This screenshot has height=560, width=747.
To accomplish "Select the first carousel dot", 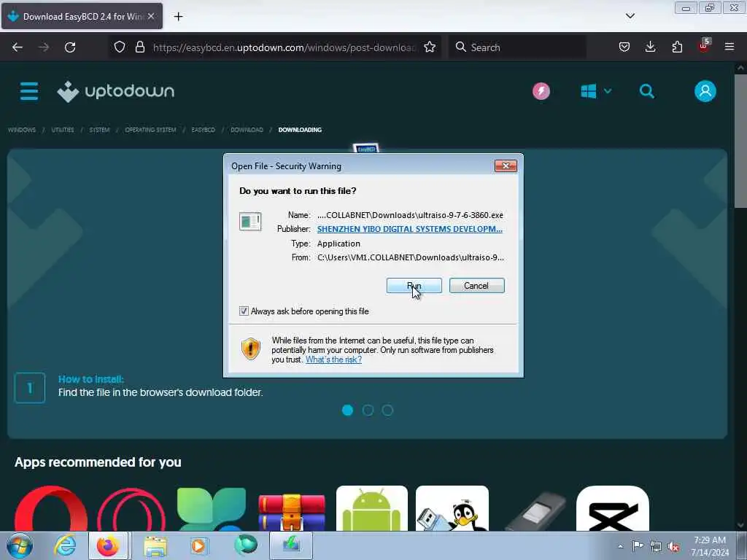I will point(348,410).
